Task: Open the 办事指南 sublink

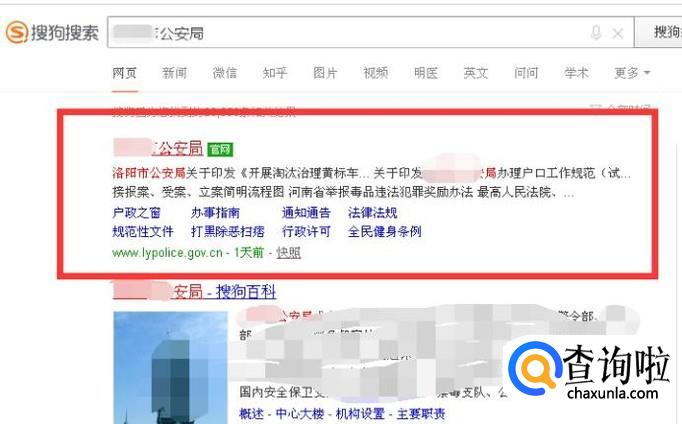Action: click(215, 213)
